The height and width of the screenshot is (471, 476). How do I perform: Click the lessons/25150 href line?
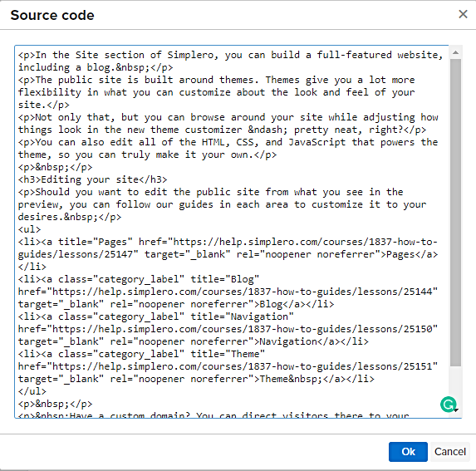click(x=228, y=329)
